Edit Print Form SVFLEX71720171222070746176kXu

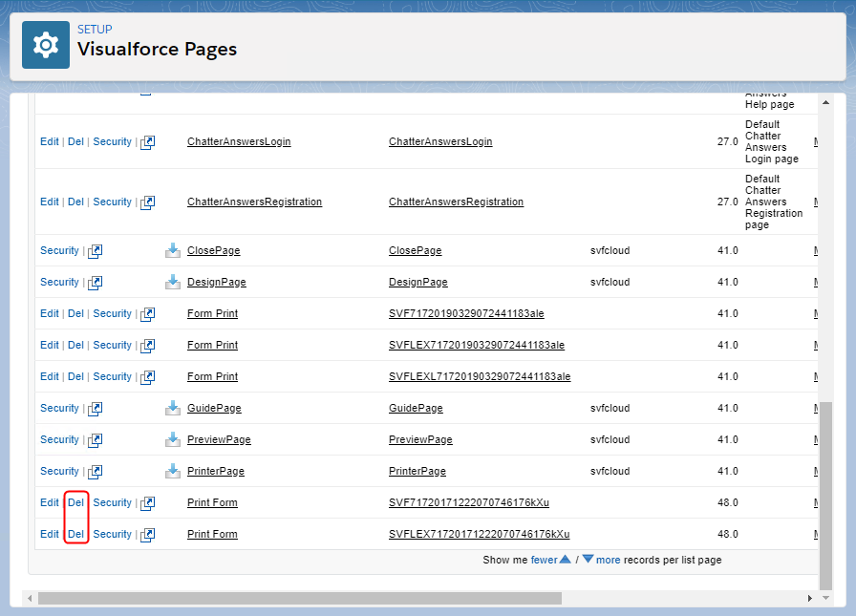pos(50,534)
